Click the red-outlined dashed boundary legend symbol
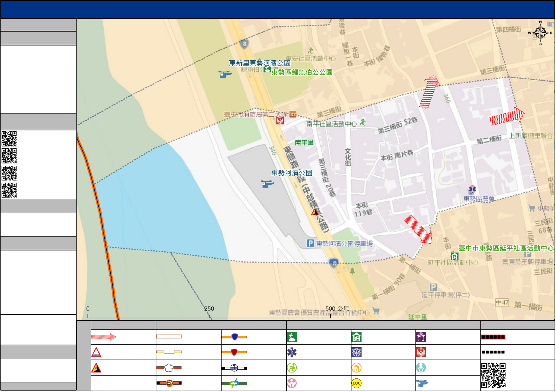556x392 pixels. [x=493, y=337]
